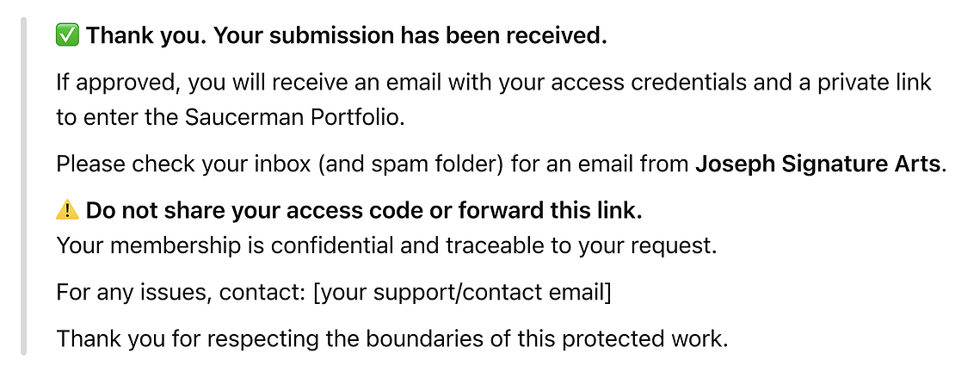Click the word 'traceable' in the membership line

coord(499,246)
